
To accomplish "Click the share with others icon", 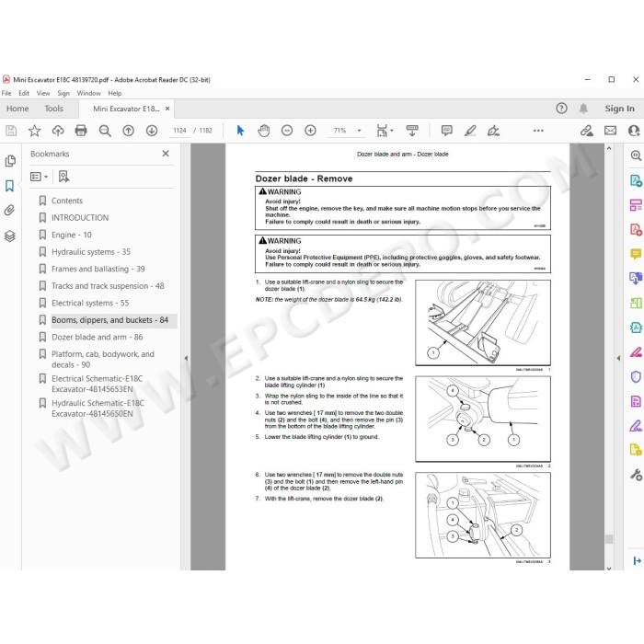I will click(634, 131).
